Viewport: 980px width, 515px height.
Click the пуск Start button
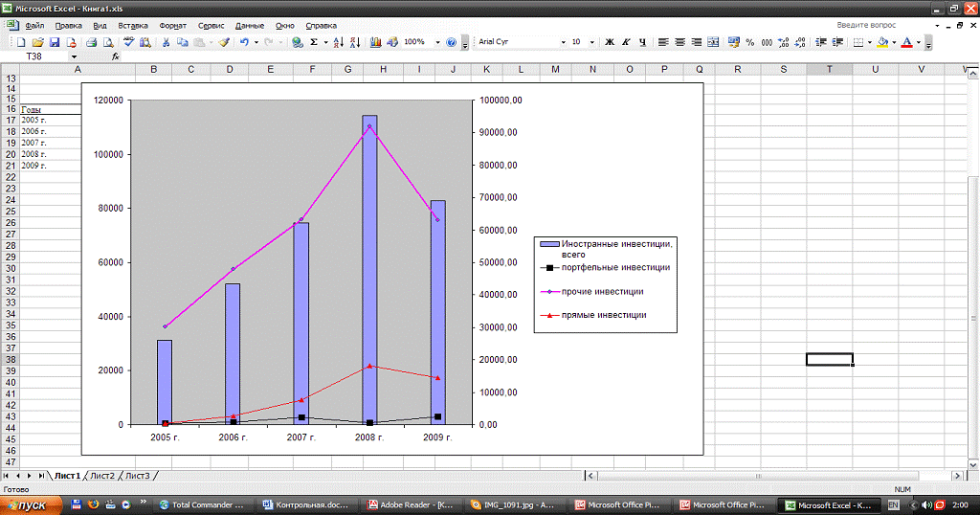[x=29, y=504]
